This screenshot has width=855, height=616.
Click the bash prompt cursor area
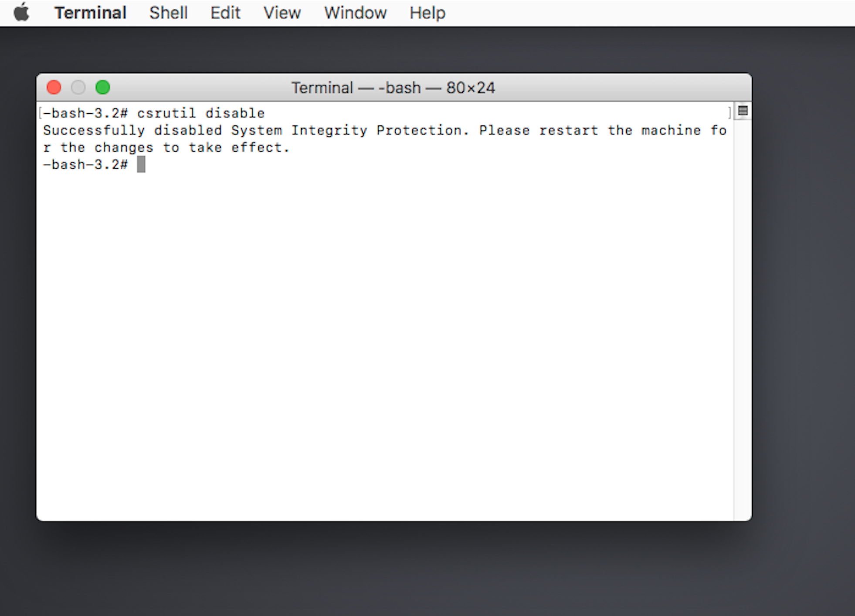click(x=139, y=165)
